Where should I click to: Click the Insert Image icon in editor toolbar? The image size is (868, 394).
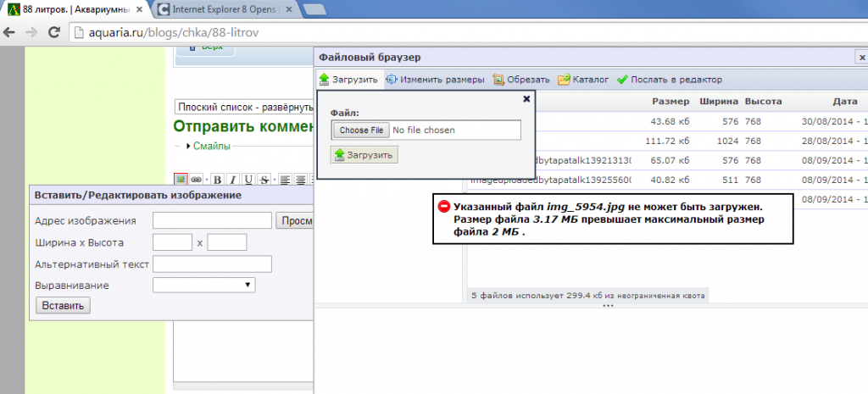click(180, 180)
